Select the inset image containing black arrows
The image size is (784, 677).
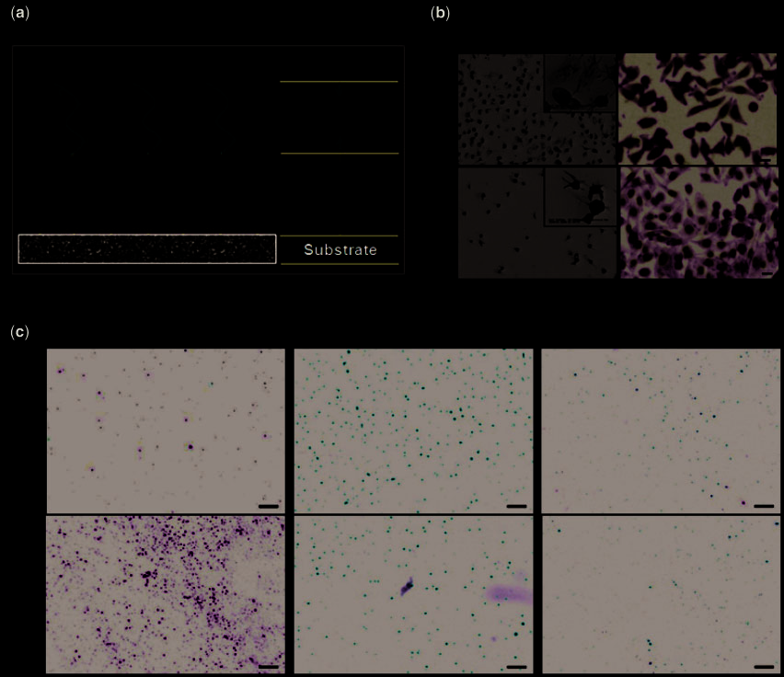tap(579, 196)
